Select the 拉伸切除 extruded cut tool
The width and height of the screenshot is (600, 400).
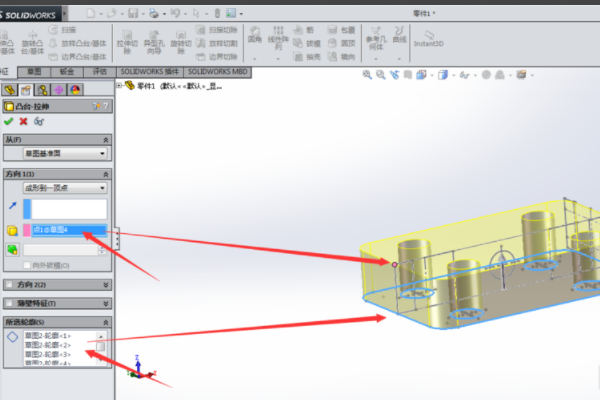(x=127, y=43)
